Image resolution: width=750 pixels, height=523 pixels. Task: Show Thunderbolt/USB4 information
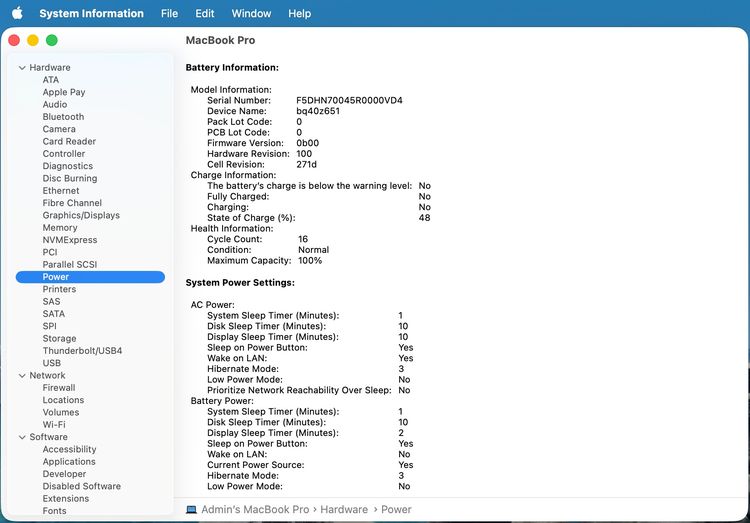click(x=80, y=351)
